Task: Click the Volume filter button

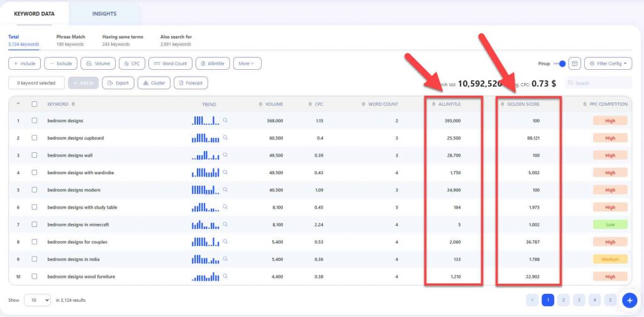Action: (x=98, y=64)
